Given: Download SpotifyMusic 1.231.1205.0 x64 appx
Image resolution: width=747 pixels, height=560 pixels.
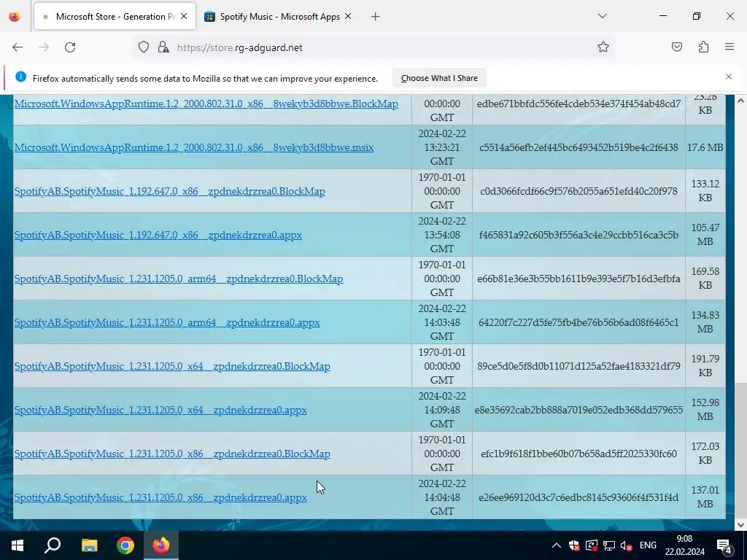Looking at the screenshot, I should (160, 410).
